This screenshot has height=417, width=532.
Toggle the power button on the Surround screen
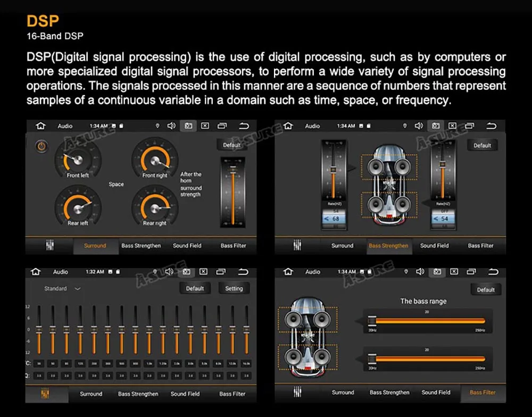[41, 146]
